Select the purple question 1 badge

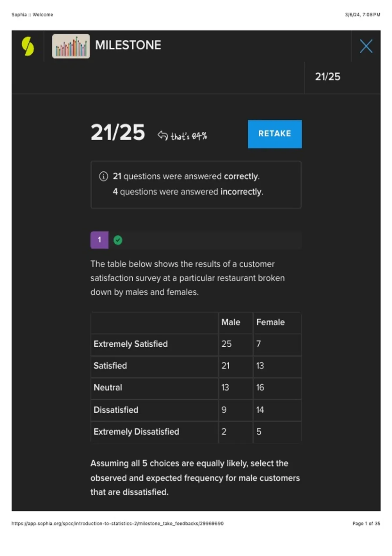click(x=99, y=240)
